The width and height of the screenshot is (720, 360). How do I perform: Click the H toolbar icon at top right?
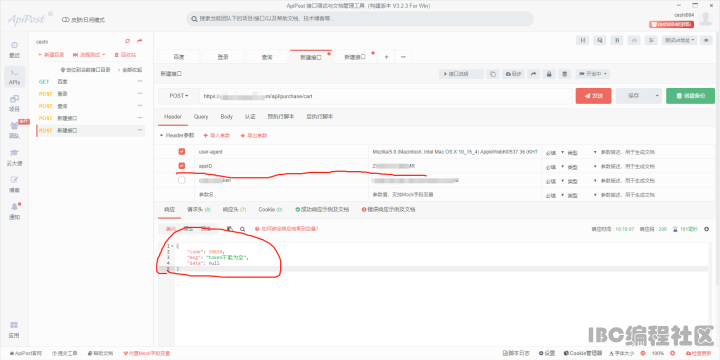[582, 40]
